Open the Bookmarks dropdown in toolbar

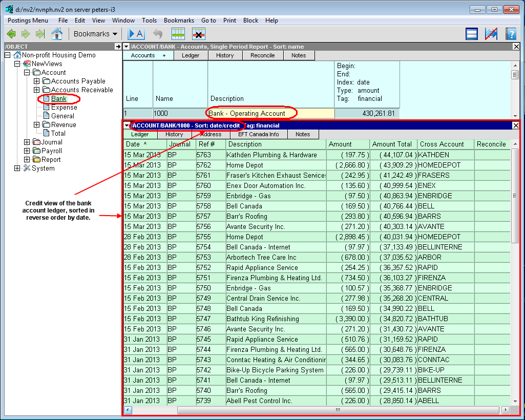(95, 34)
